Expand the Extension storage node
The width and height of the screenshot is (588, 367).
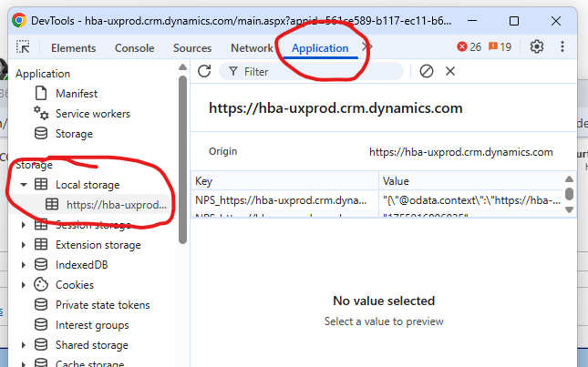point(24,245)
